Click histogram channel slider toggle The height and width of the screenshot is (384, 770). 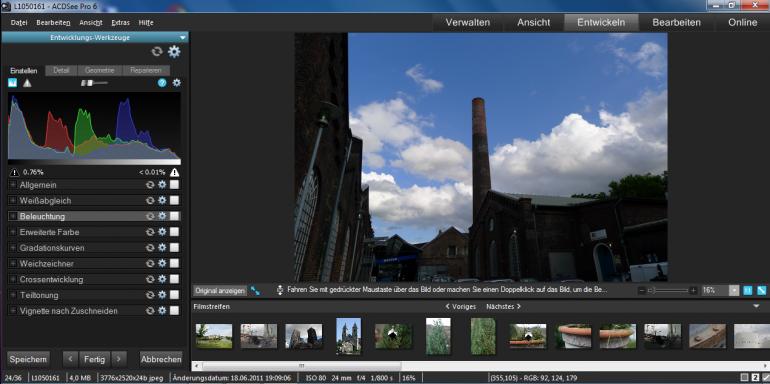pos(94,83)
